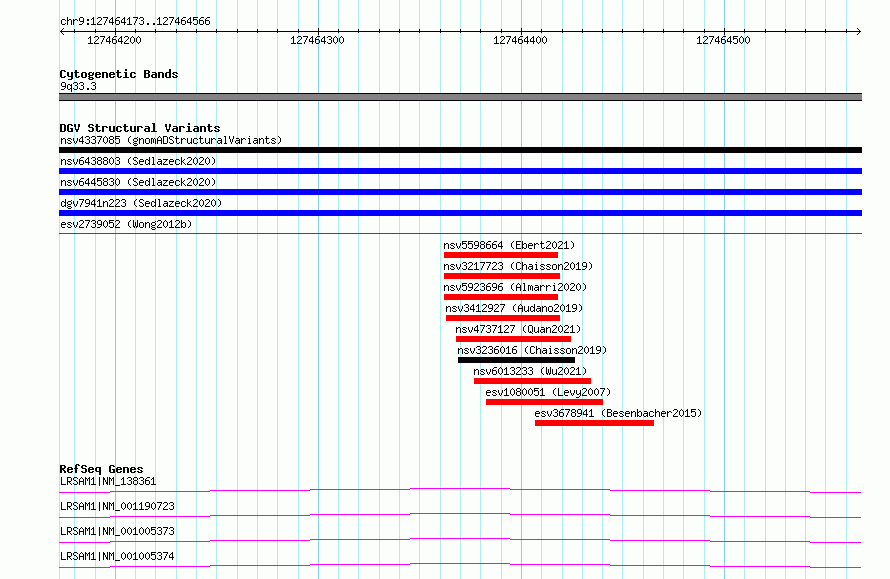Viewport: 890px width, 579px height.
Task: Click the nsv6013233 (Wu2021) label
Action: point(530,371)
